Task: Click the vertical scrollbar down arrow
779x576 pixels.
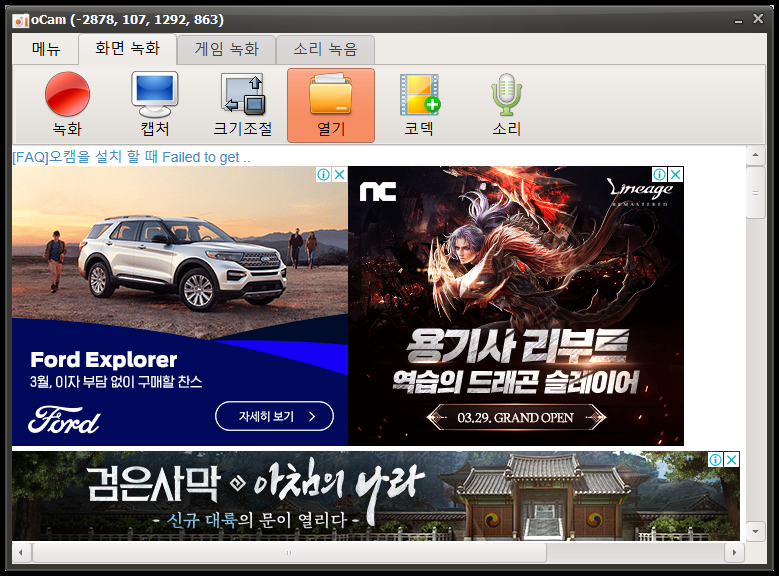Action: [x=755, y=531]
